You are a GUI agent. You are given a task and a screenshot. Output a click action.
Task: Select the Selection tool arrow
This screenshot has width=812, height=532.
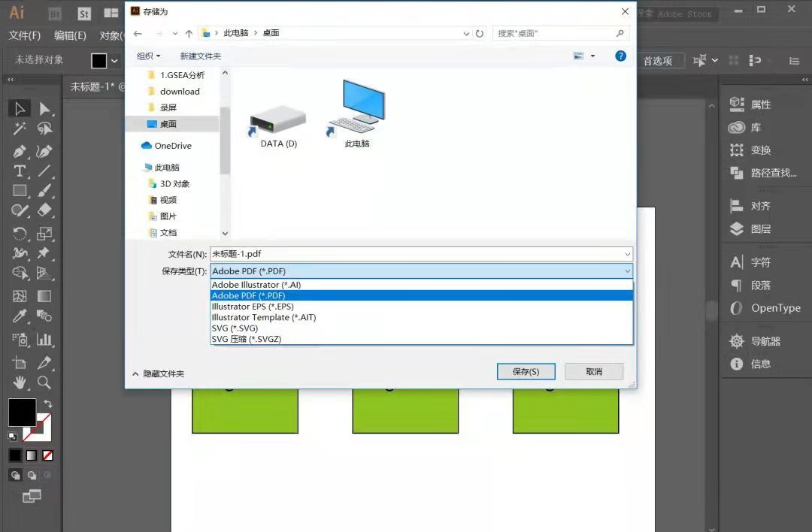(x=19, y=109)
